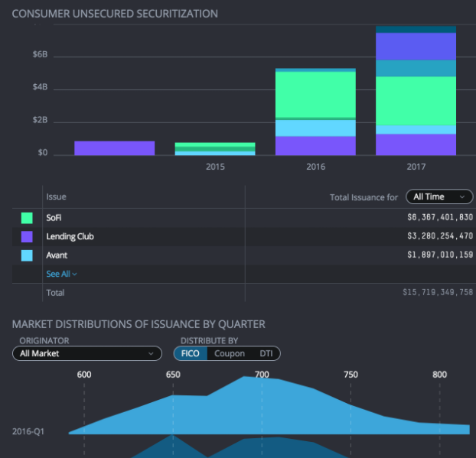Switch distribution to DTI
The height and width of the screenshot is (458, 476).
pos(266,353)
